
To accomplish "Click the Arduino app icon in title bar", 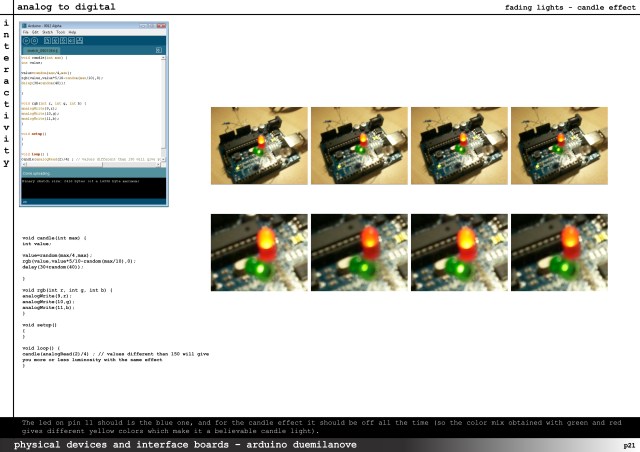I will (25, 26).
